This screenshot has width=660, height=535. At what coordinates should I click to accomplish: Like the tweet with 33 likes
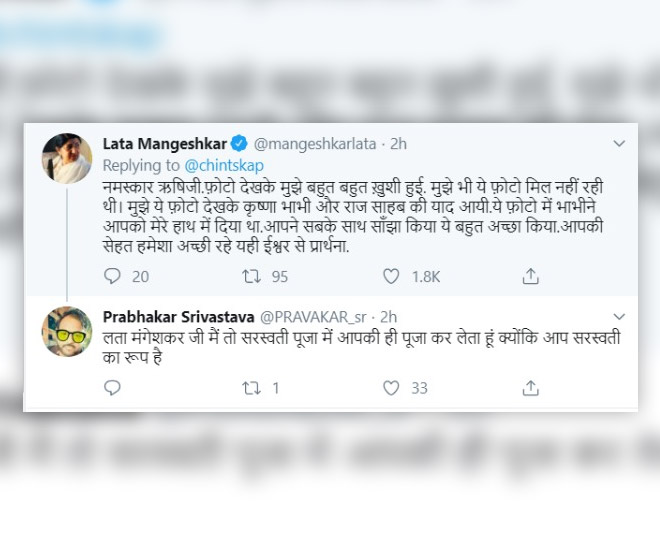pyautogui.click(x=392, y=388)
